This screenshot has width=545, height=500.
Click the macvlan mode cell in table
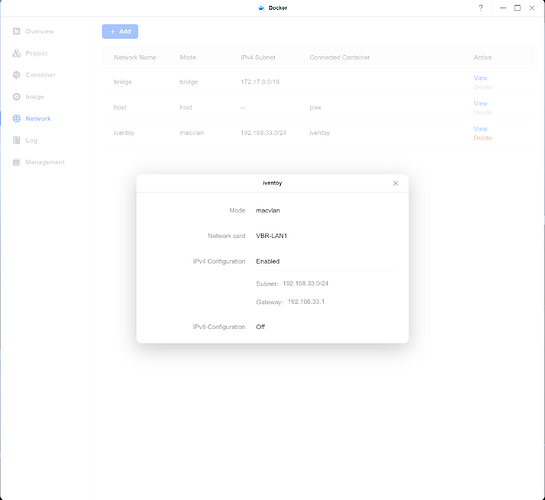[x=192, y=133]
